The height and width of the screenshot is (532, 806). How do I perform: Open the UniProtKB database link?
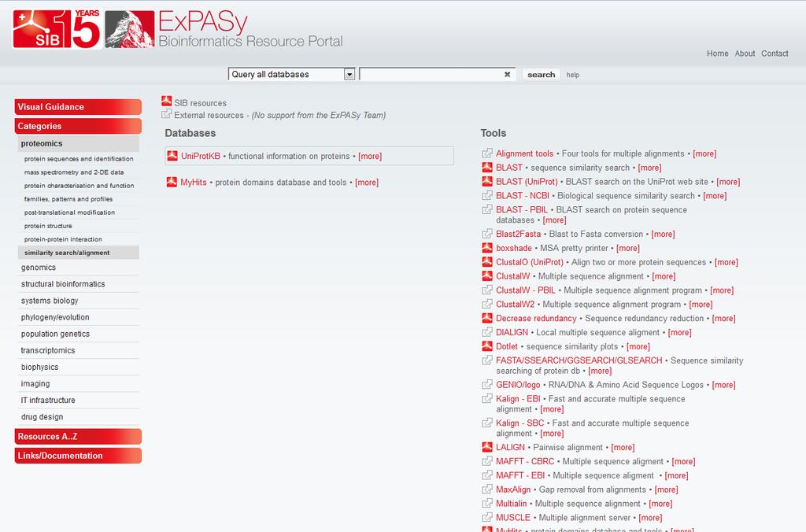coord(201,156)
